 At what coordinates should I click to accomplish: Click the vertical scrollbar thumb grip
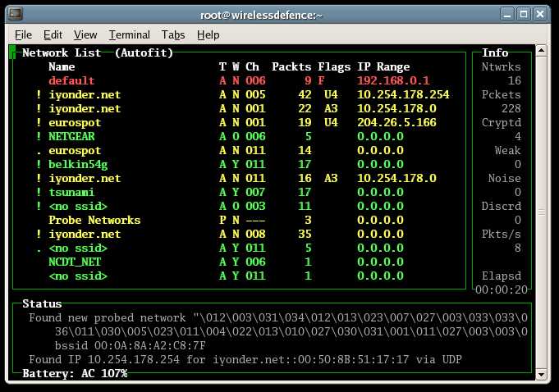541,212
